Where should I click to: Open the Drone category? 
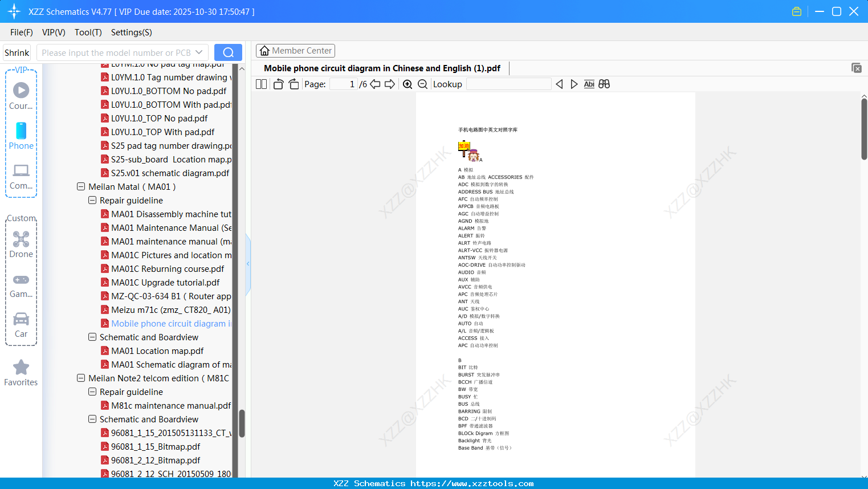pos(21,244)
